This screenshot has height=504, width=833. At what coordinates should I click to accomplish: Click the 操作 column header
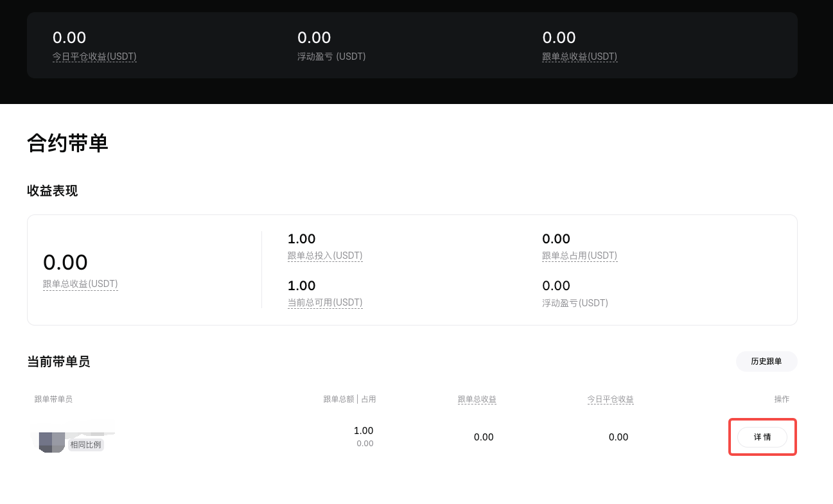782,399
